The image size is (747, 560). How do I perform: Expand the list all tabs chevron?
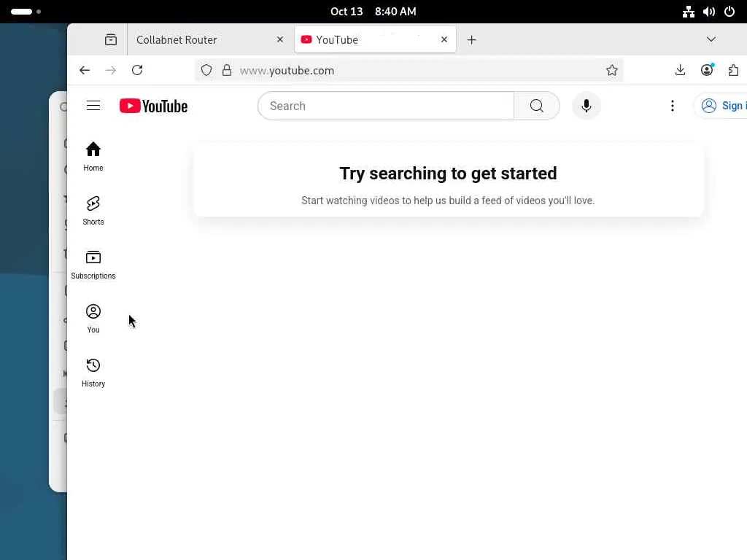[711, 39]
